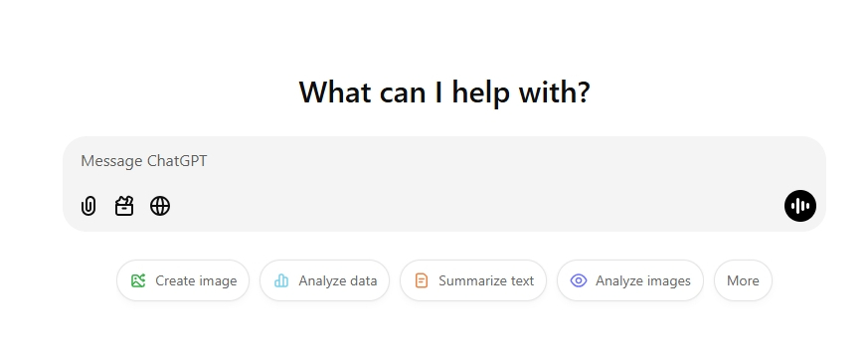Viewport: 868px width, 361px height.
Task: Click the word More in the last pill
Action: [x=743, y=280]
